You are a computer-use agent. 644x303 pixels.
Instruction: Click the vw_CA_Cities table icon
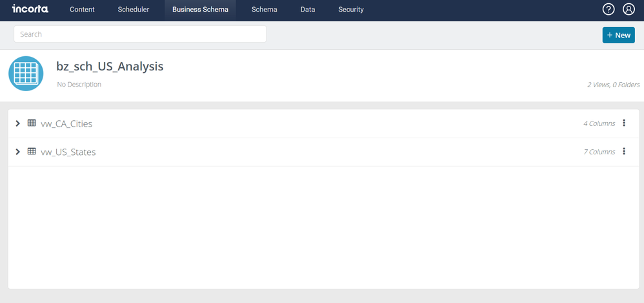pyautogui.click(x=32, y=123)
